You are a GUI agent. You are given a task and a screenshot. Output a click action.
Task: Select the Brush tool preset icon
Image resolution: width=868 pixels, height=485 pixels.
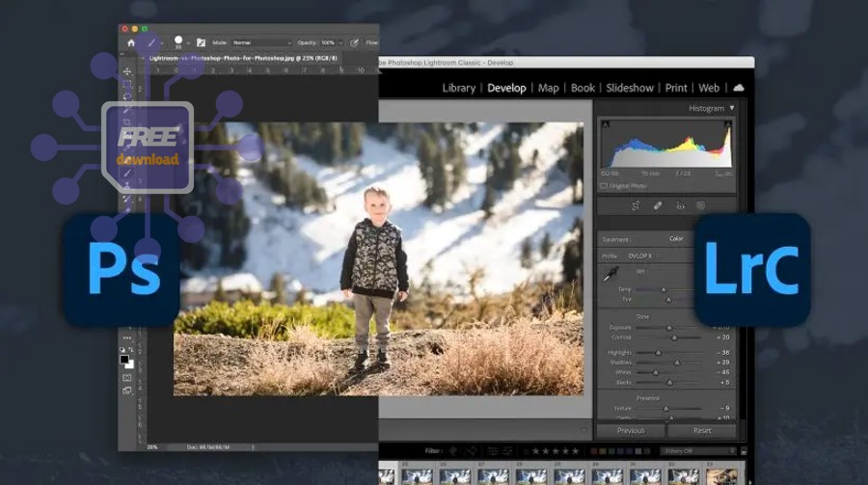pyautogui.click(x=151, y=42)
